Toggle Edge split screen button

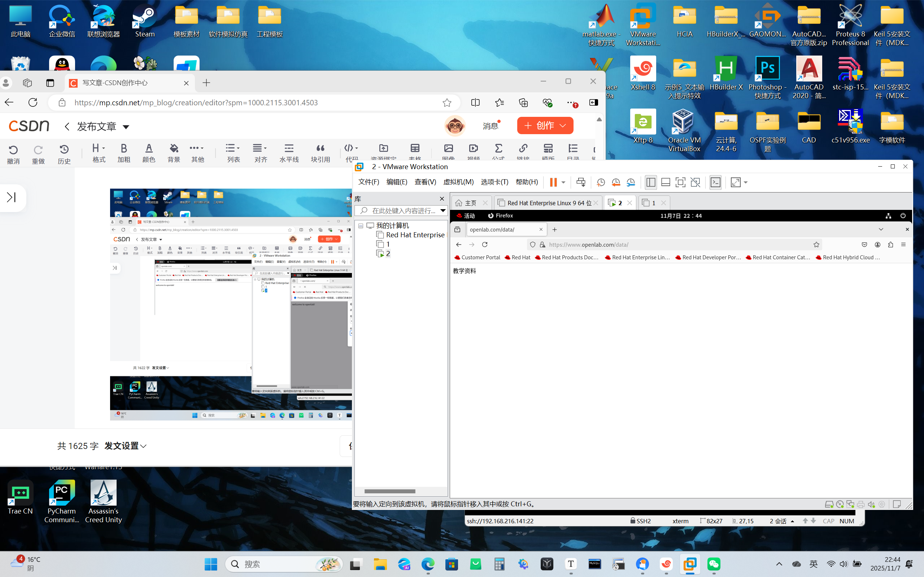tap(475, 103)
